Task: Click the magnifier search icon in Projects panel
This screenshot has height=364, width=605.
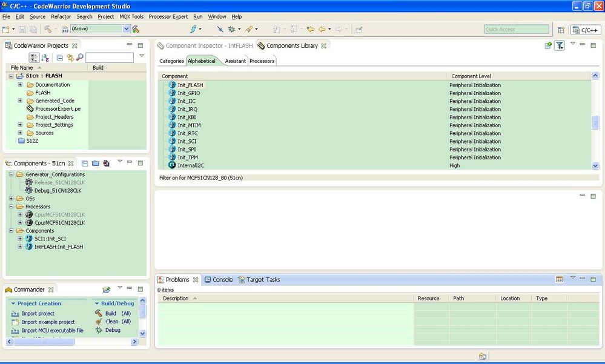Action: [80, 58]
